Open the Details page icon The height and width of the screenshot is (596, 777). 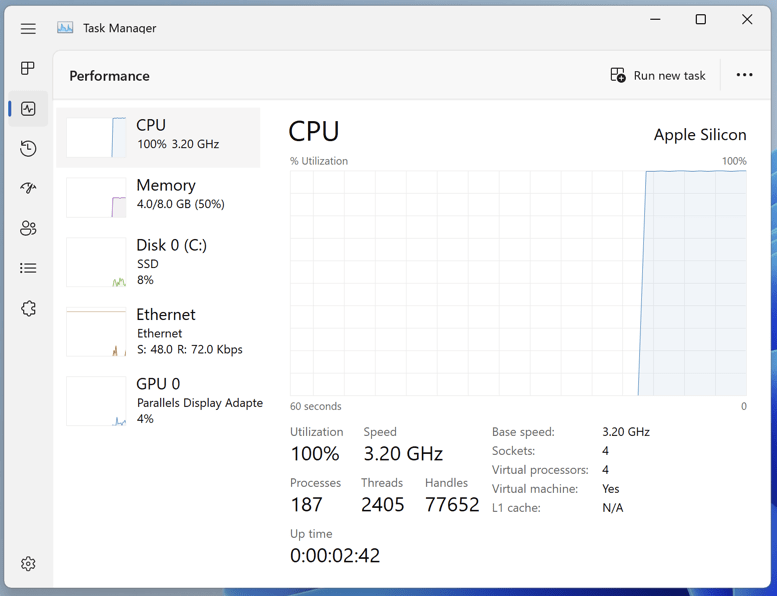28,268
